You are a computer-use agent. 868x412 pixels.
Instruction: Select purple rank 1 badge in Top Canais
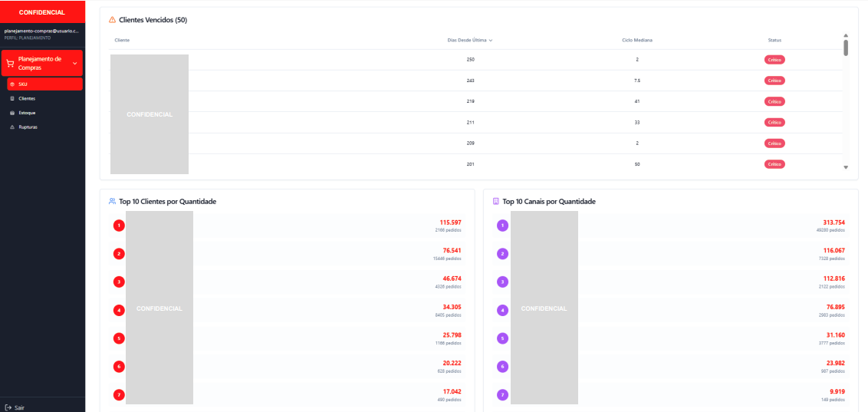[x=502, y=226]
